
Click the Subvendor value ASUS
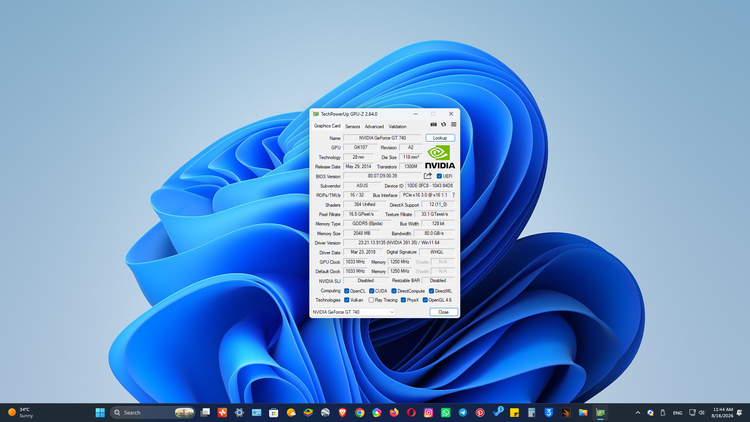362,186
